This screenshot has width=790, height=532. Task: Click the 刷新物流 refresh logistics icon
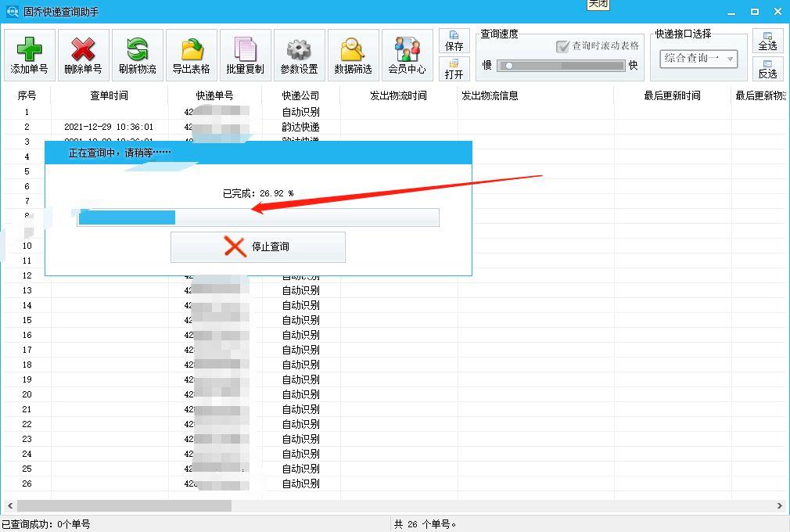tap(138, 54)
